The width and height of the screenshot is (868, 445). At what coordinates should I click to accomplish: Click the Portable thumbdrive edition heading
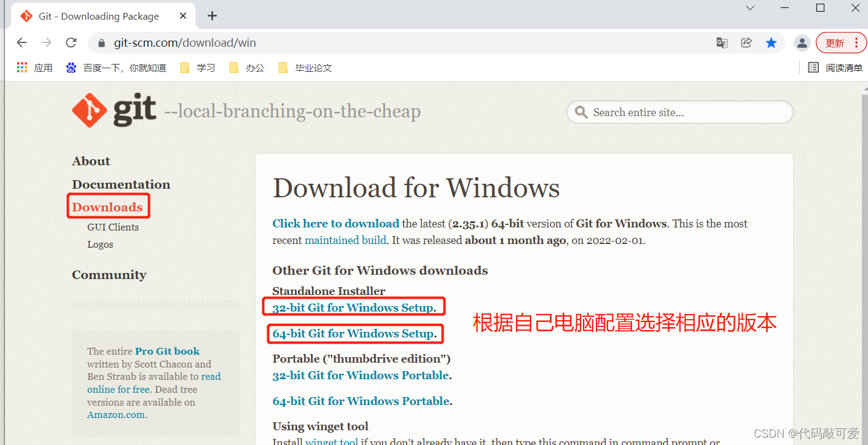click(x=362, y=359)
